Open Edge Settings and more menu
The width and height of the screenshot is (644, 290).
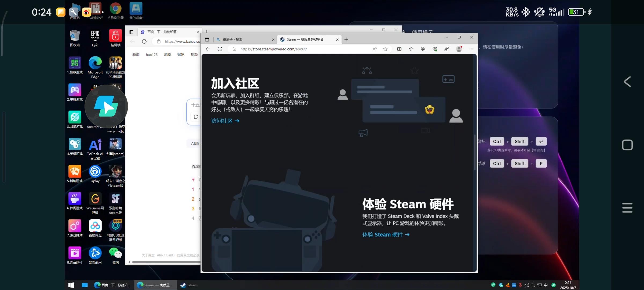(x=471, y=49)
